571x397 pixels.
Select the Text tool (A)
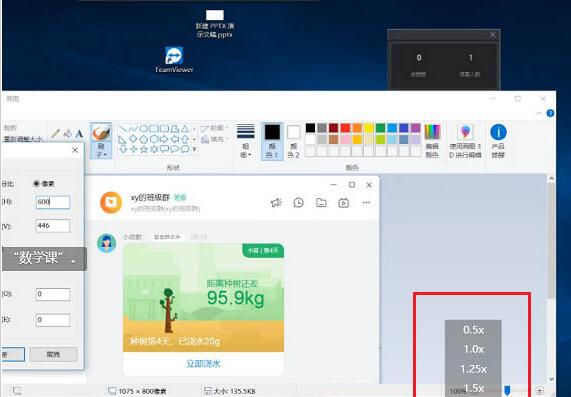click(79, 134)
